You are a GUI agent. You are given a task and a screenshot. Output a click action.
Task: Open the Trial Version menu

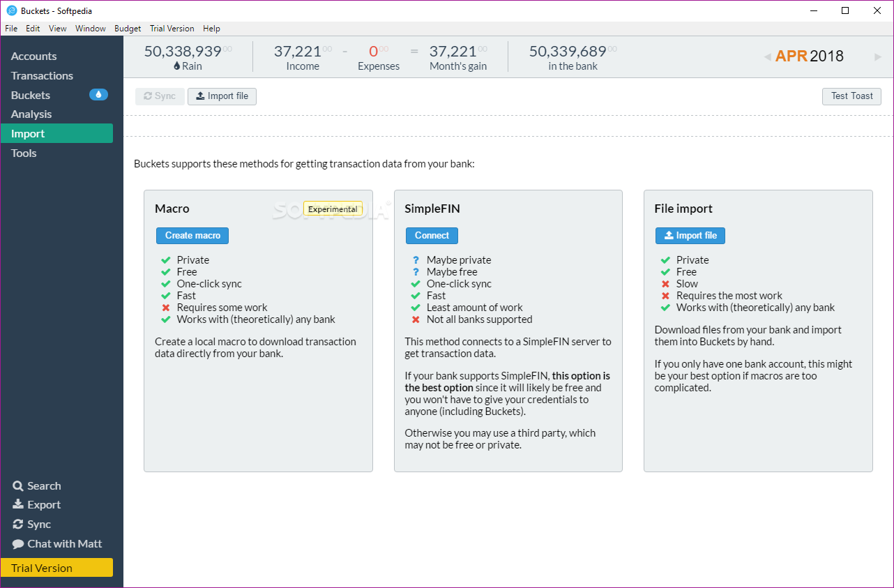172,29
